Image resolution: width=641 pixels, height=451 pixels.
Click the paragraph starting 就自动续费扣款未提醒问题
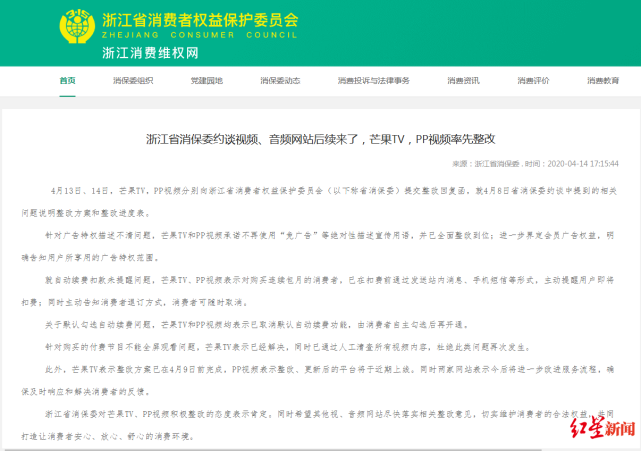pos(318,291)
